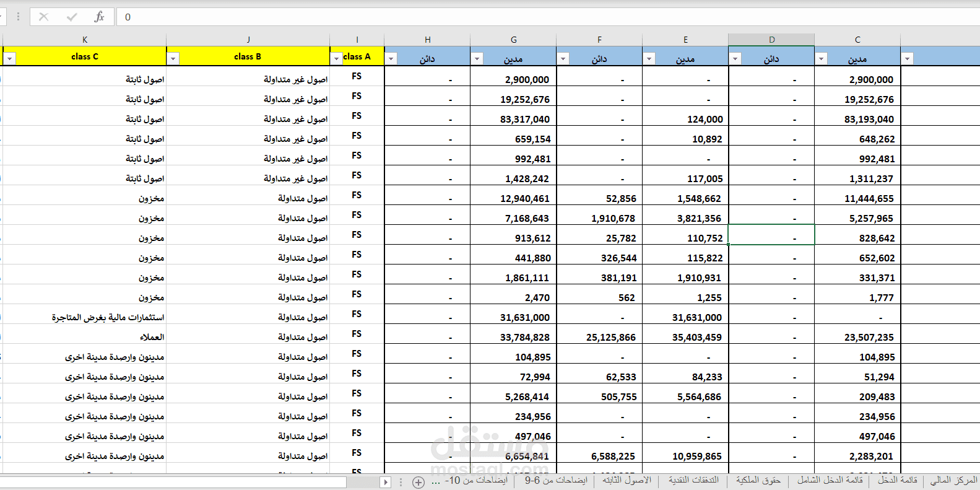Open filter dropdown in column F header

pyautogui.click(x=563, y=59)
